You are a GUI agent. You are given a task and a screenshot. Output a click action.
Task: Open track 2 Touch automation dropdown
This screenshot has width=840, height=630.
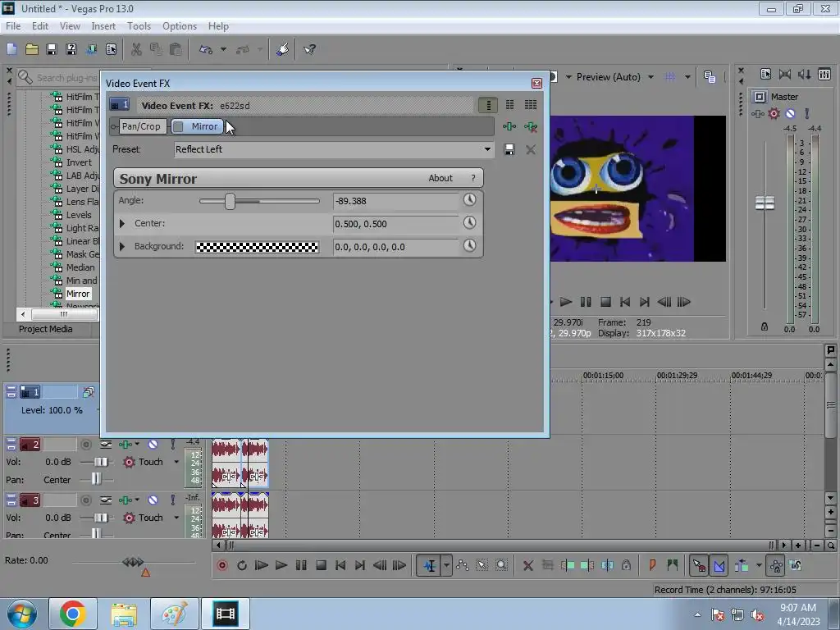tap(176, 462)
